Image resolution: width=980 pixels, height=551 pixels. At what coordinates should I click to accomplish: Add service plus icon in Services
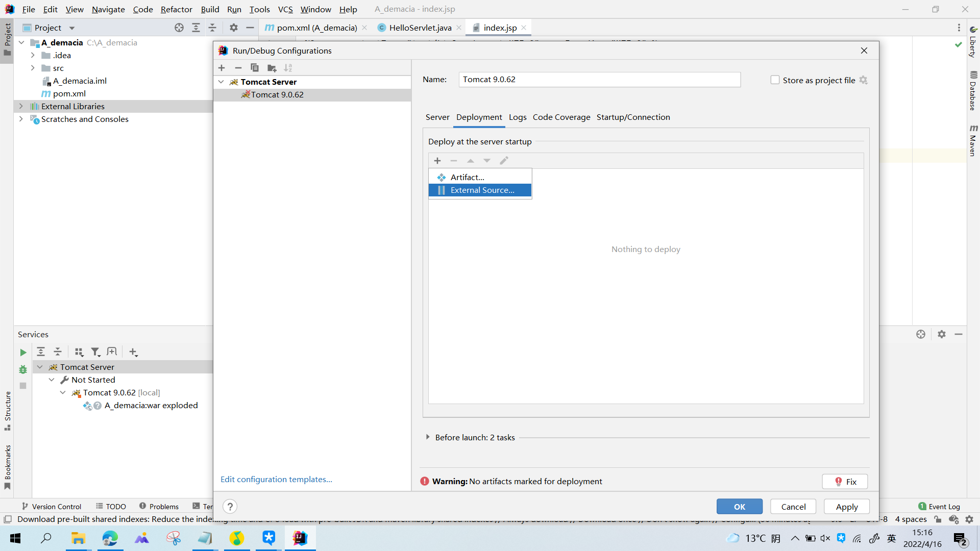[133, 352]
